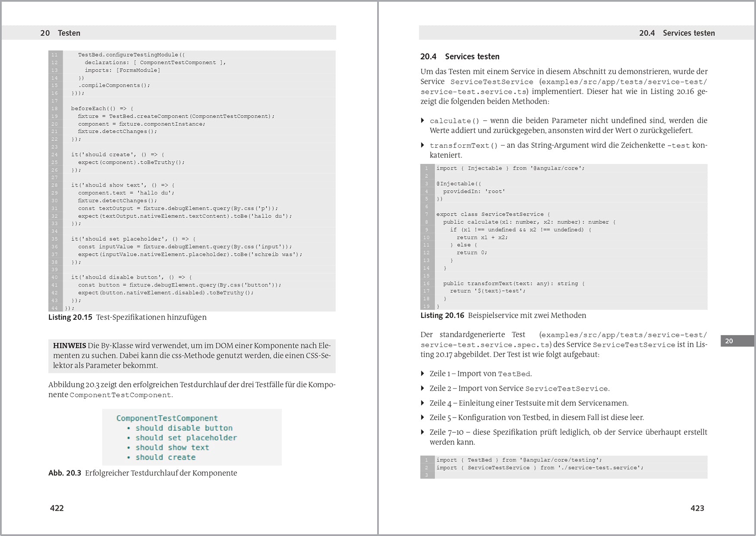Click the arrow bullet before transformText()

point(423,146)
